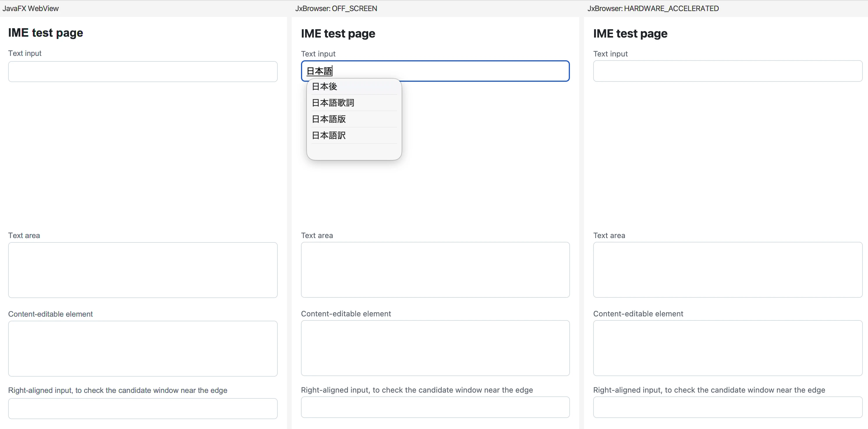Click 'Text input' label in JavaFX WebView pane
The image size is (868, 429).
(x=25, y=53)
